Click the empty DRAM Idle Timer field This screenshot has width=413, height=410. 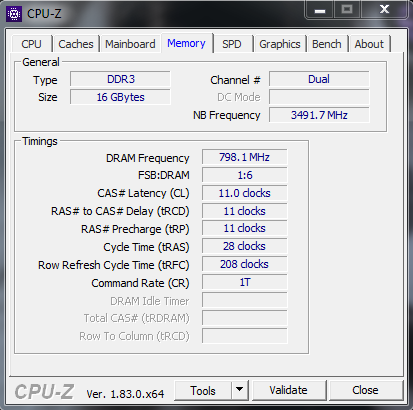click(244, 300)
